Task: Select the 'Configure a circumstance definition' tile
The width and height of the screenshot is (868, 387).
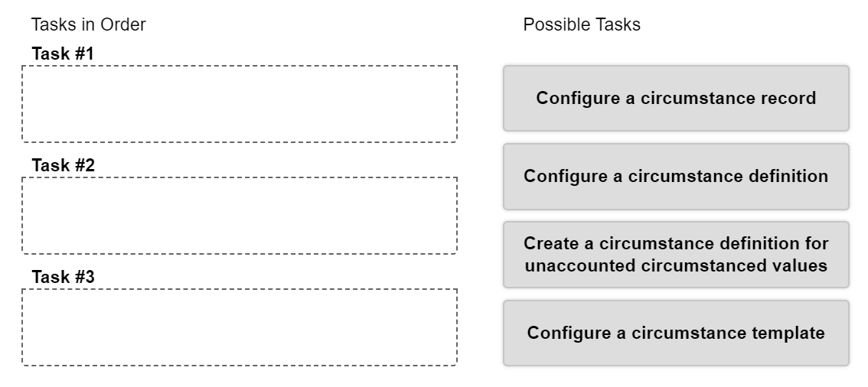Action: 676,176
